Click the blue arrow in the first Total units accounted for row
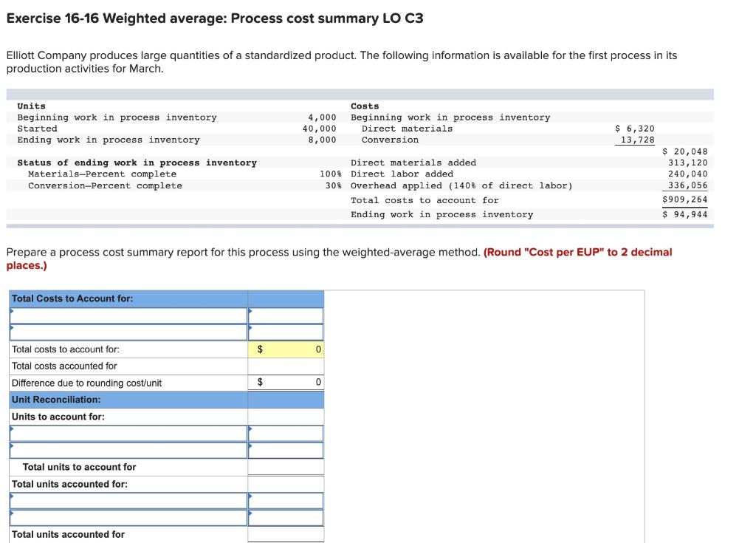Image resolution: width=756 pixels, height=543 pixels. (13, 500)
